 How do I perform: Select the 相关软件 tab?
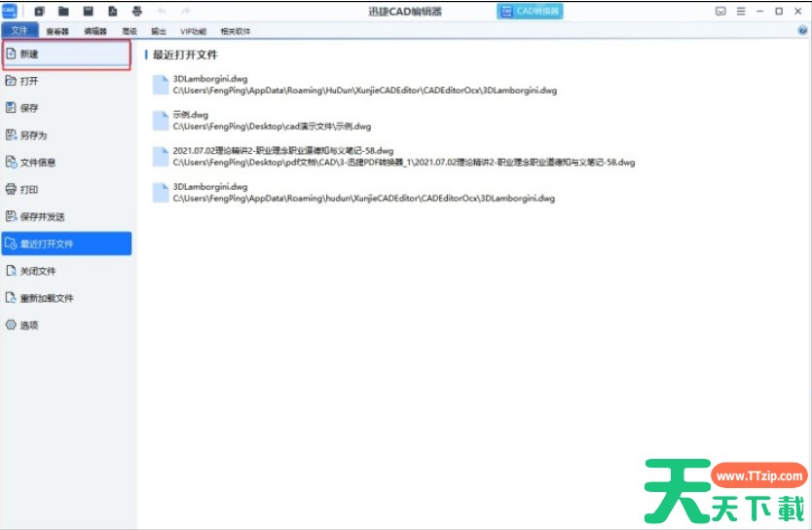tap(235, 31)
